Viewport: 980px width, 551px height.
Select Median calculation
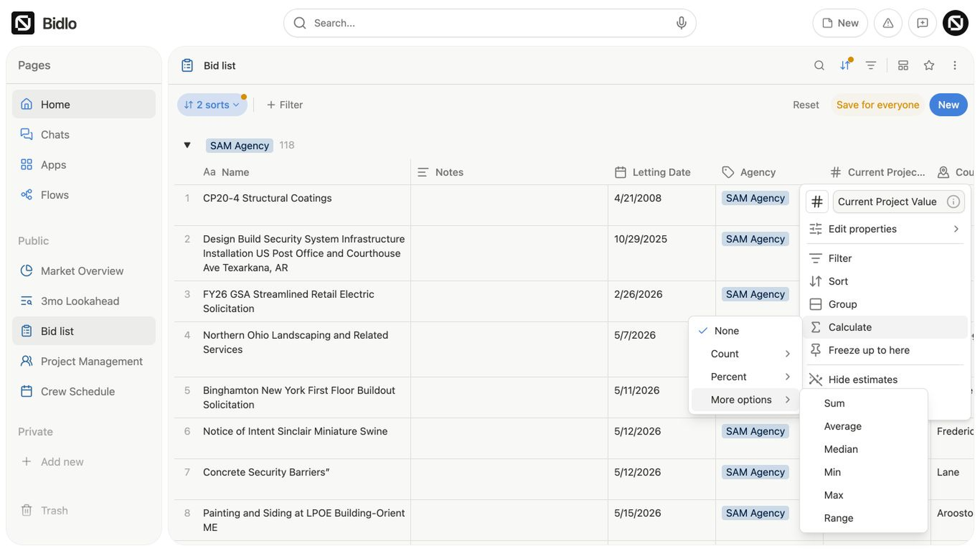pos(863,449)
